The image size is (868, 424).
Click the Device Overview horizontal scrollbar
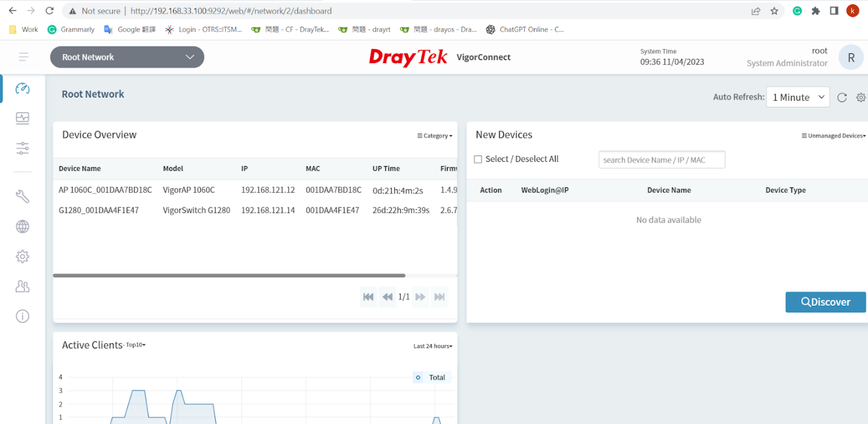pyautogui.click(x=229, y=275)
